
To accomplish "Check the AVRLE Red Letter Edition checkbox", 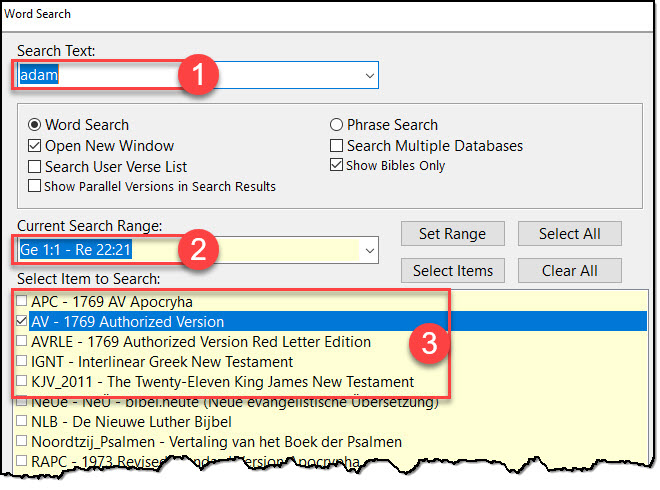I will (x=21, y=341).
